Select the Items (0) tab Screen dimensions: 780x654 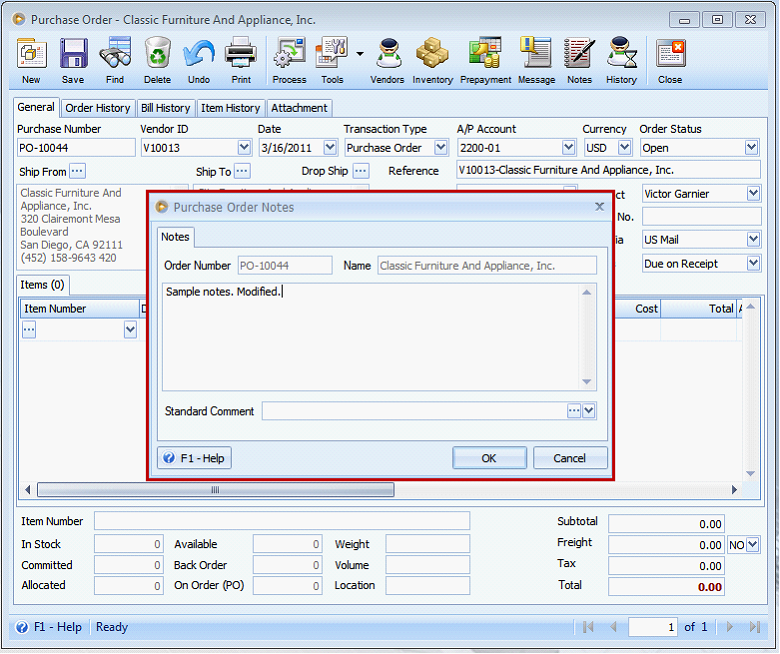tap(42, 285)
